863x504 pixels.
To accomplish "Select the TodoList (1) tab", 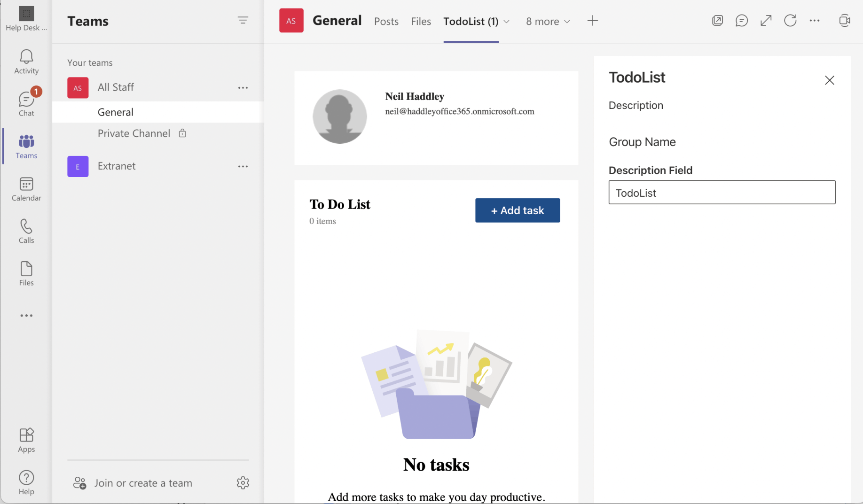I will (471, 22).
